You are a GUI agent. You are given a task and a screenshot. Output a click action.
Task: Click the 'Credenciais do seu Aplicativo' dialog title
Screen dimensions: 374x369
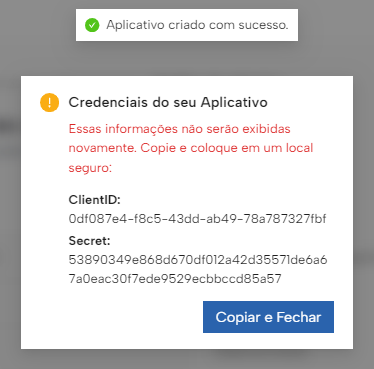[x=168, y=102]
